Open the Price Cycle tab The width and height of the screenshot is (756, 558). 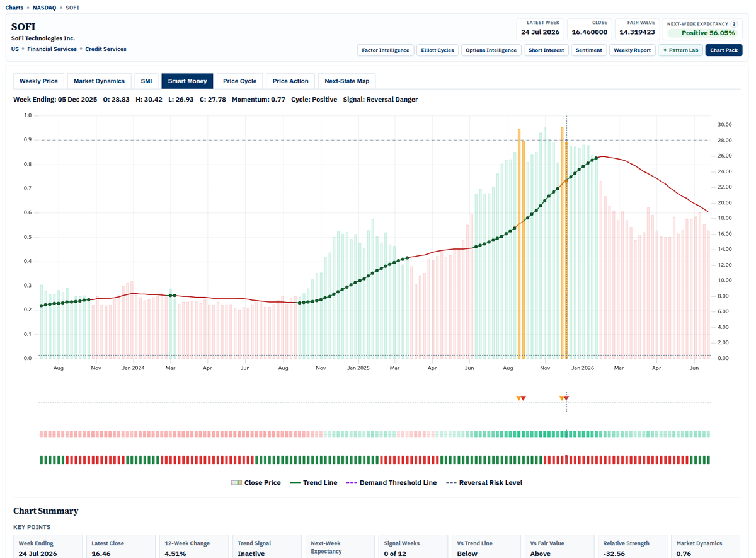tap(239, 81)
